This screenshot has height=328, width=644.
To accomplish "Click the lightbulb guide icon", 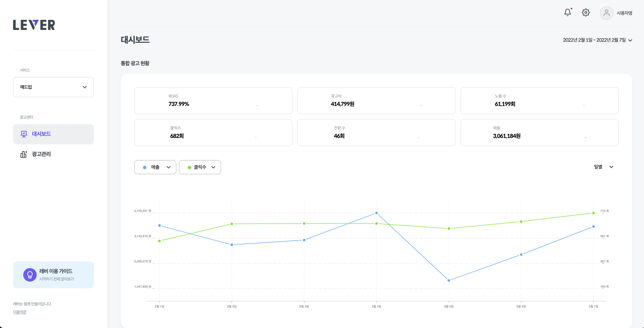I will click(x=30, y=275).
